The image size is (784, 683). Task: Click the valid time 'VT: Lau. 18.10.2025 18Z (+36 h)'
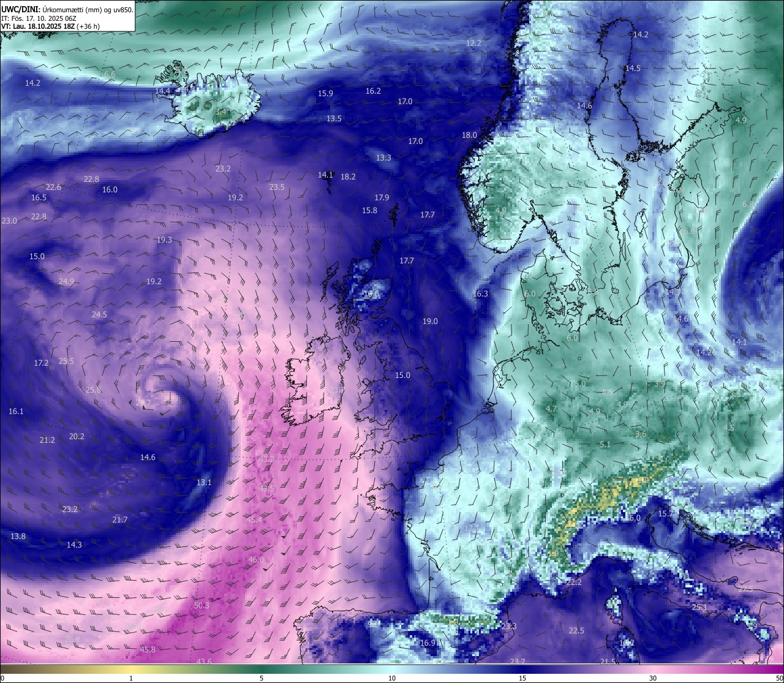point(51,26)
